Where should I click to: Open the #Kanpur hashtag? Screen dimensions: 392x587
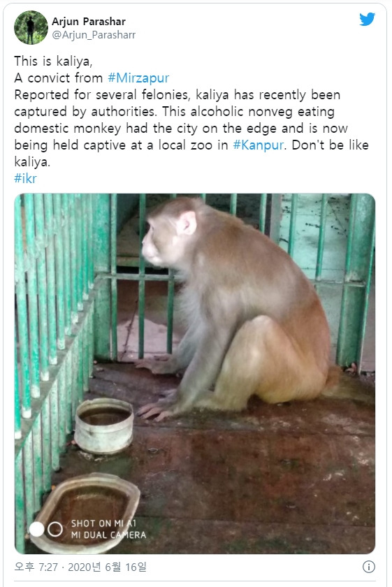(259, 145)
